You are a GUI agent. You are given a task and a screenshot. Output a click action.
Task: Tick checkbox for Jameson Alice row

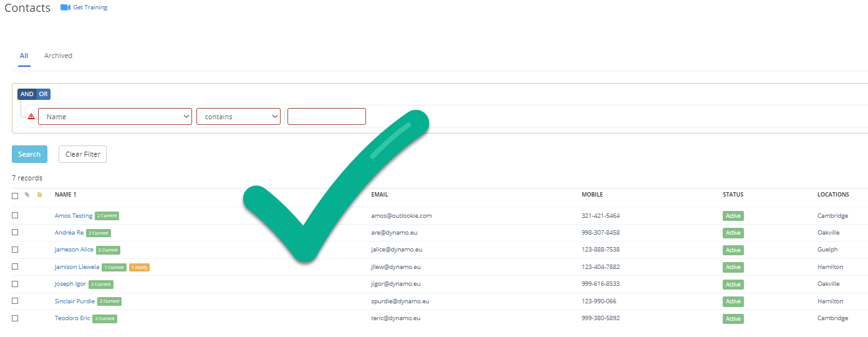15,250
